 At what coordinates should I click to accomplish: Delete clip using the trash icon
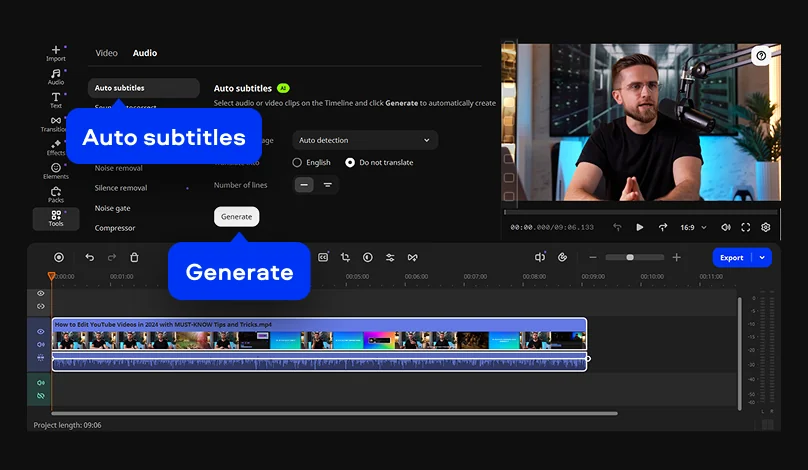pyautogui.click(x=135, y=257)
